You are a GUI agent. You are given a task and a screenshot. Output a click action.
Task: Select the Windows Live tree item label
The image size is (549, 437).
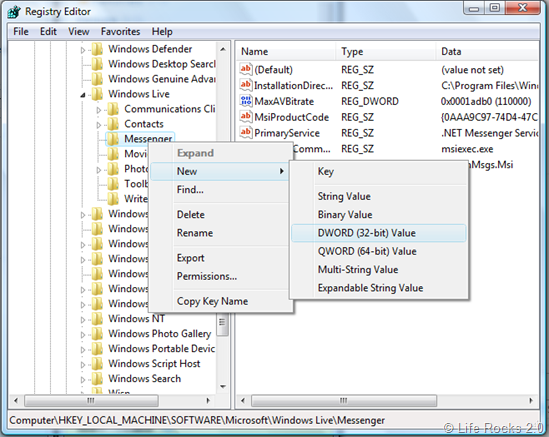[x=139, y=94]
